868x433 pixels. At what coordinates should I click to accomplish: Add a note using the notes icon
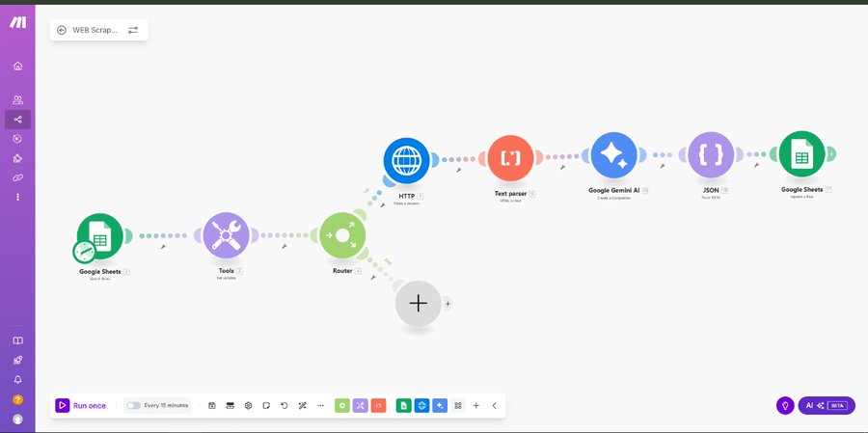(266, 405)
